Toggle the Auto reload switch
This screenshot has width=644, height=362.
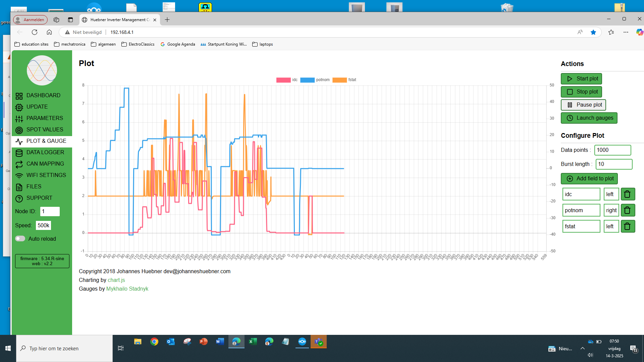pyautogui.click(x=20, y=239)
